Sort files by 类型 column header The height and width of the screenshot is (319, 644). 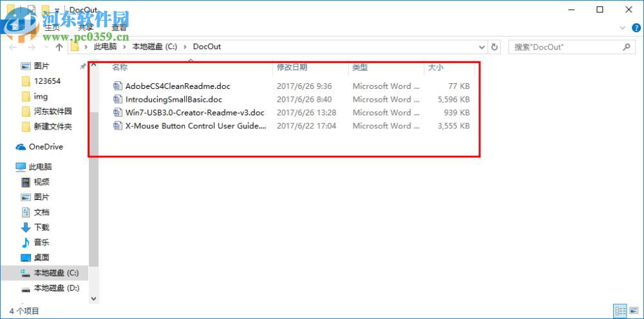[x=360, y=67]
